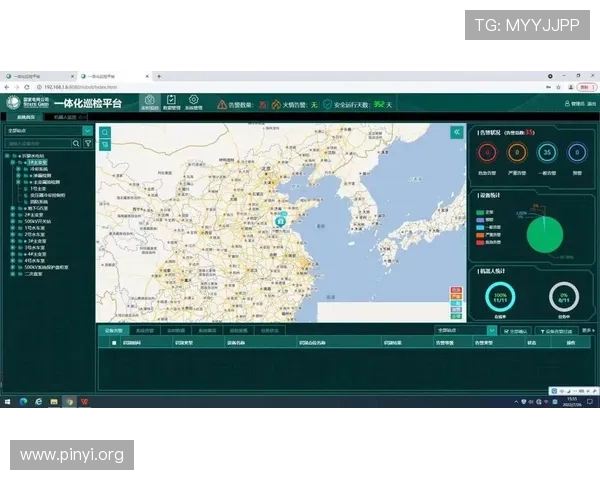This screenshot has width=600, height=480.
Task: Expand the 2#主变室 tree node
Action: click(13, 215)
